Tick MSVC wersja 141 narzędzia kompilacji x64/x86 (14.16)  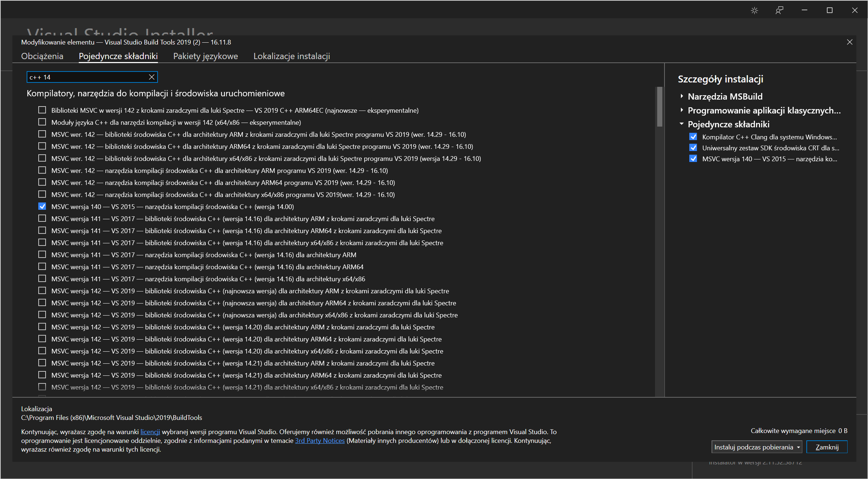(42, 278)
